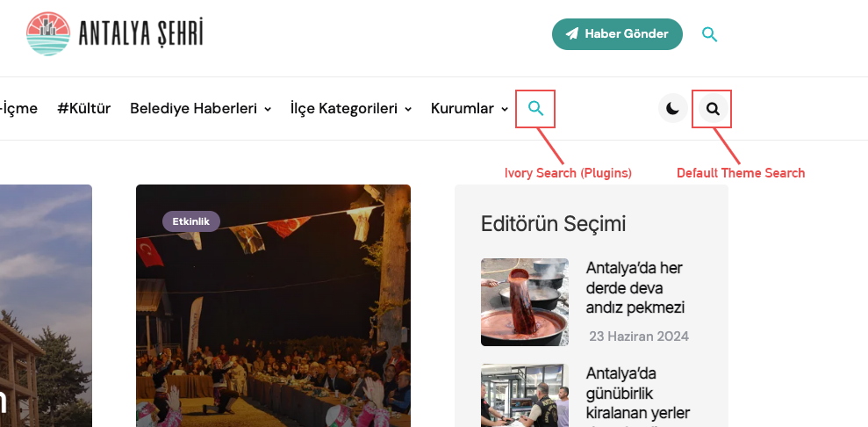Image resolution: width=868 pixels, height=427 pixels.
Task: Open the Ivory Search magnifier in the menu
Action: [535, 109]
